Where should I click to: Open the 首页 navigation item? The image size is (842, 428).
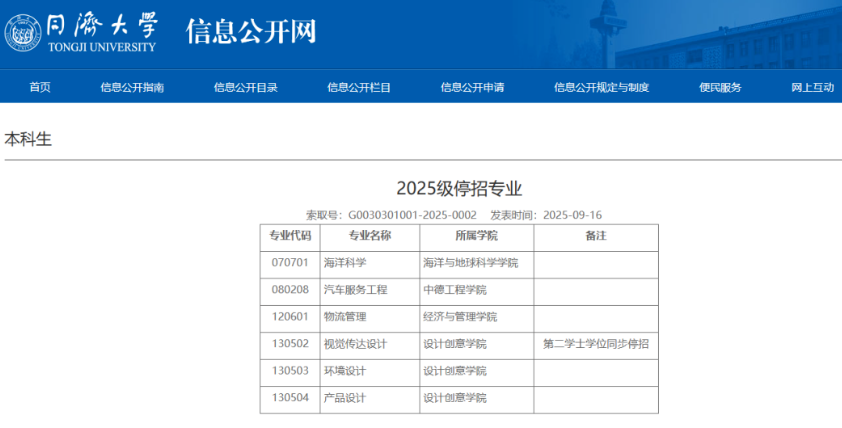40,87
